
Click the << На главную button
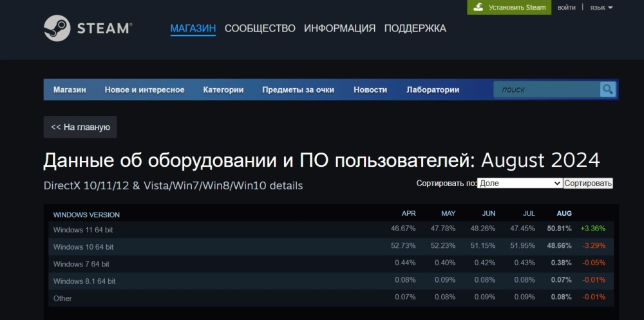[80, 127]
